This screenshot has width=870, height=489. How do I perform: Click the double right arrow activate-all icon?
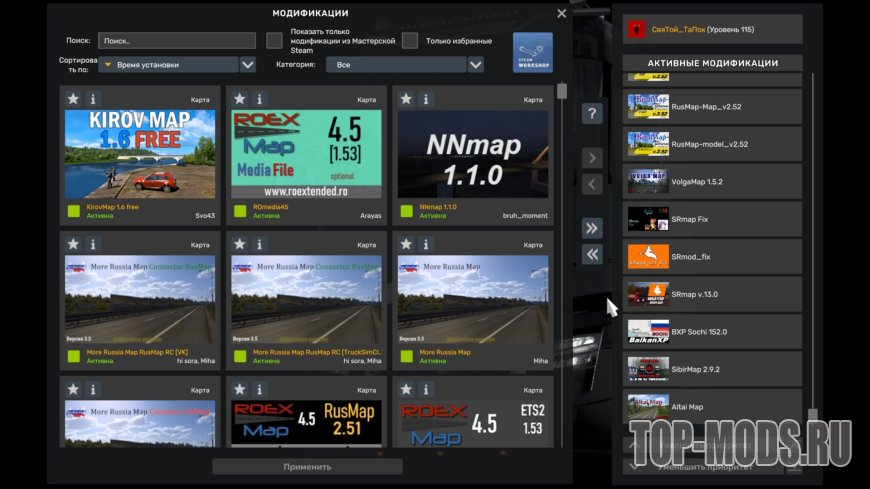point(592,228)
